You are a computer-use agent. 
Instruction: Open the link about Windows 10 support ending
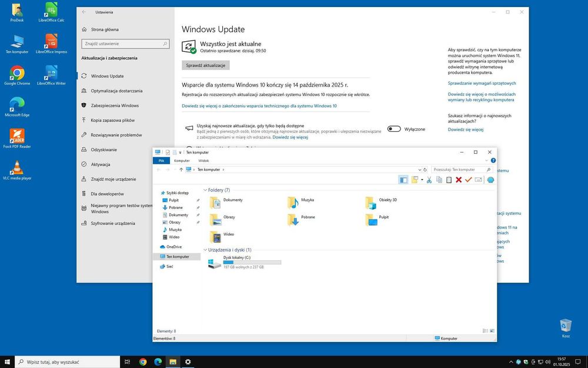(x=259, y=106)
